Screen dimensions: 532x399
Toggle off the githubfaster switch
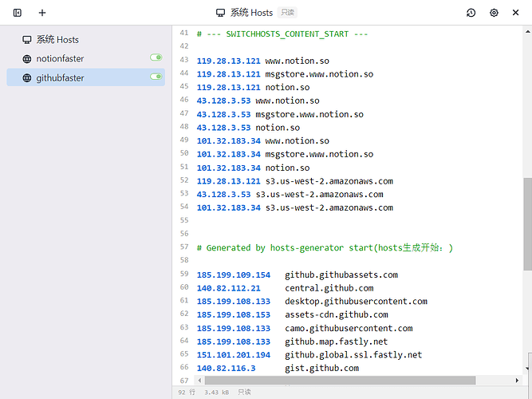156,77
